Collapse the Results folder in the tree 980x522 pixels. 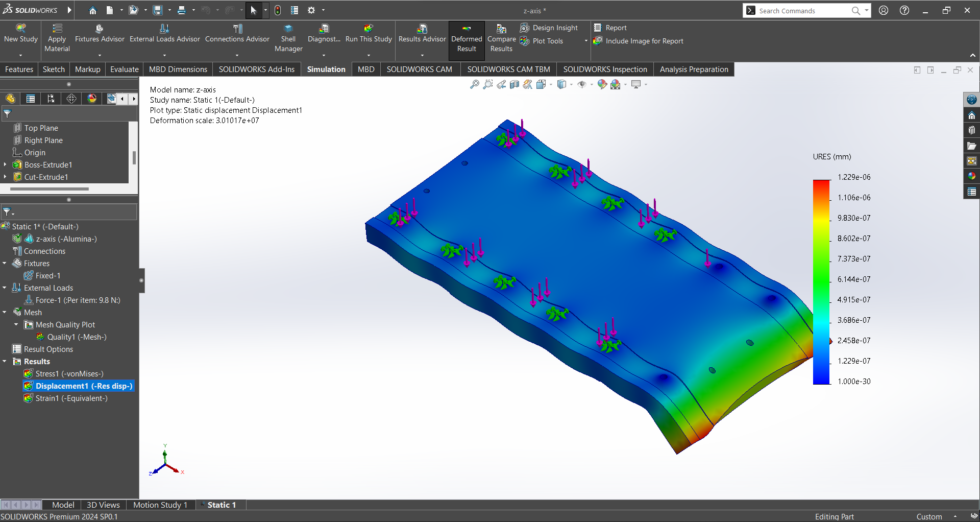[x=5, y=362]
